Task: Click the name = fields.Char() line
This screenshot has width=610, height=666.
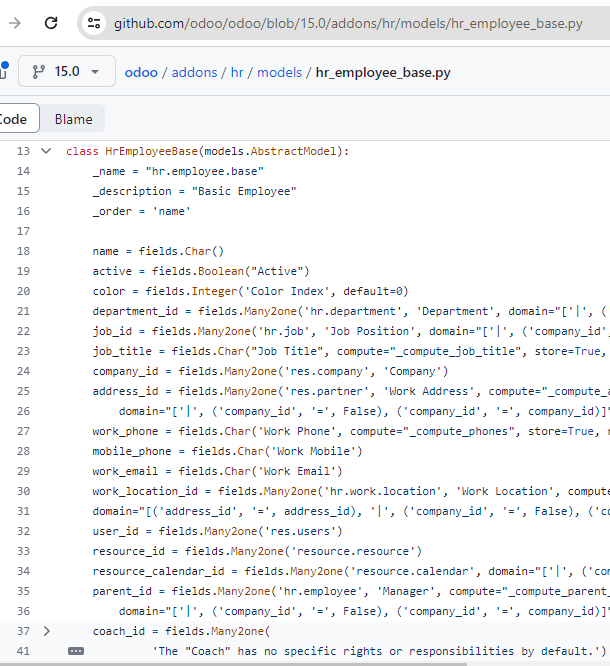Action: tap(158, 251)
